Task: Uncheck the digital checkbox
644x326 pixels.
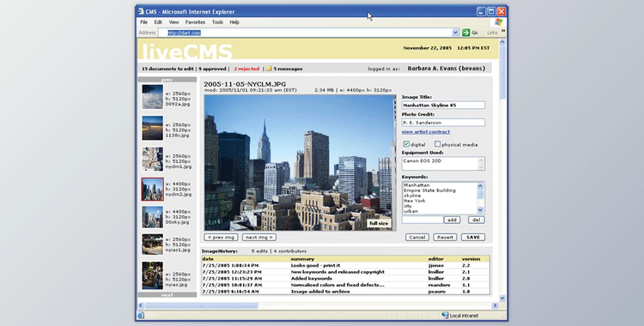Action: click(406, 144)
